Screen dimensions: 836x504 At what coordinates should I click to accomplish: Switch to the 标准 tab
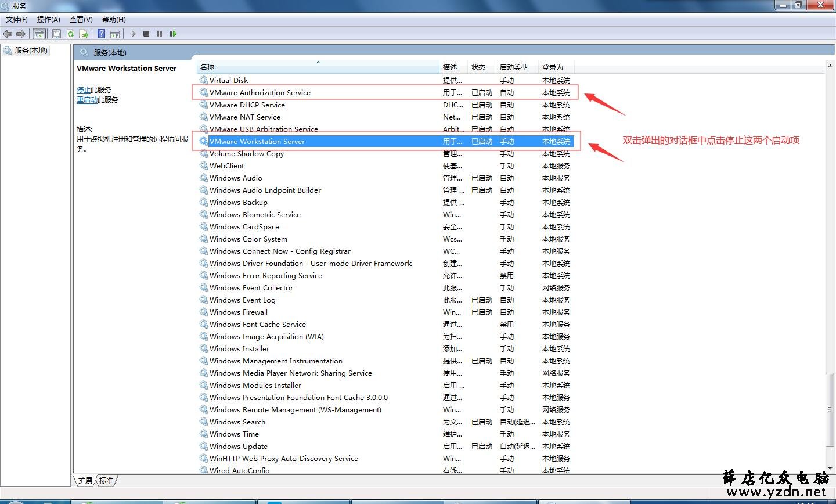click(x=106, y=480)
